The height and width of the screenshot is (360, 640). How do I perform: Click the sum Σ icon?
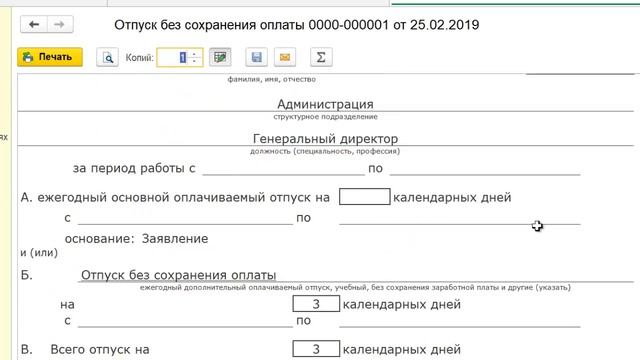321,57
